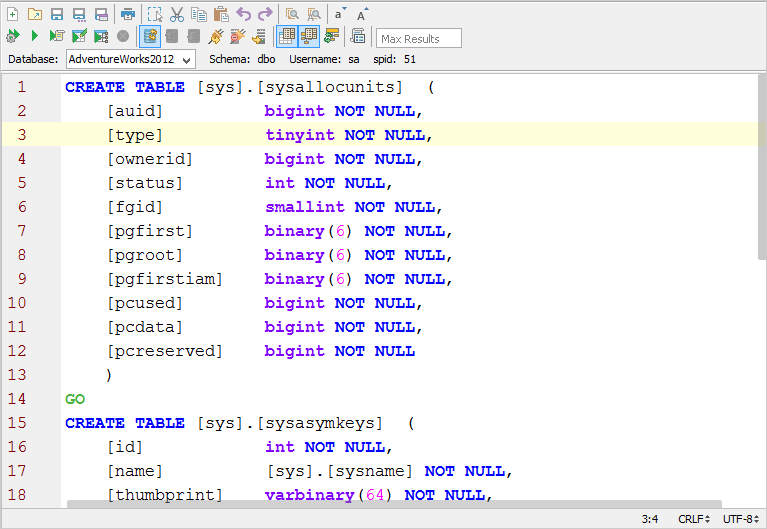Screen dimensions: 767x529
Task: Click the [pgroot] column name
Action: tap(145, 255)
